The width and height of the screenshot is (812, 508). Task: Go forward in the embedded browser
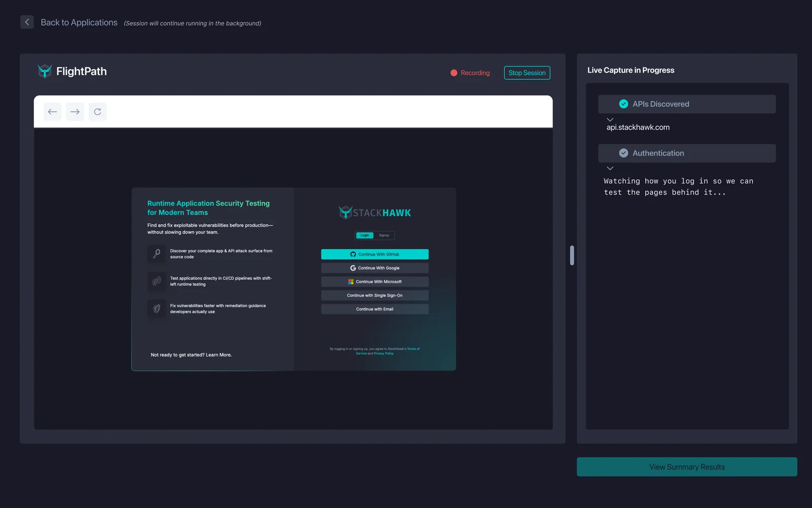[x=75, y=112]
